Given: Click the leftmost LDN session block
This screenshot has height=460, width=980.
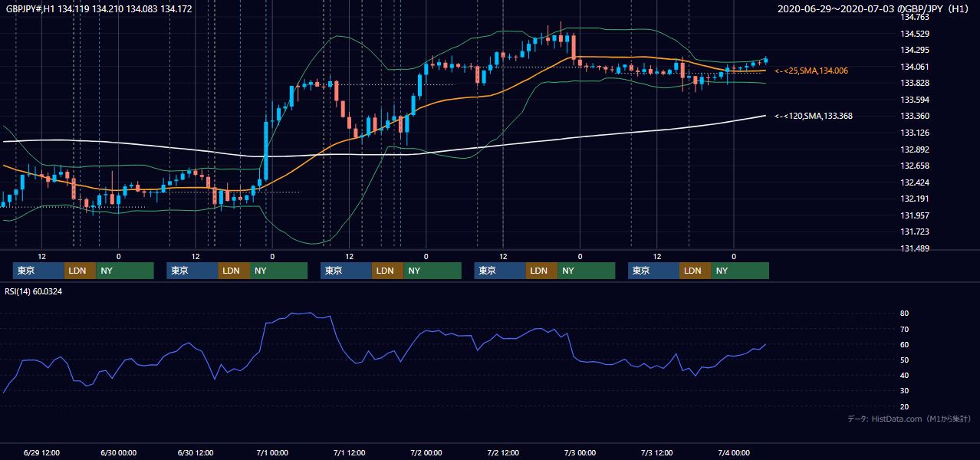Looking at the screenshot, I should (x=80, y=271).
